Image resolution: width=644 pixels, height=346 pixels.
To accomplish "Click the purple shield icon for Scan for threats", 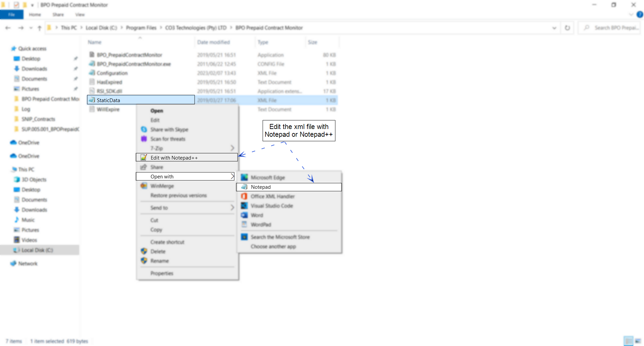I will point(144,139).
